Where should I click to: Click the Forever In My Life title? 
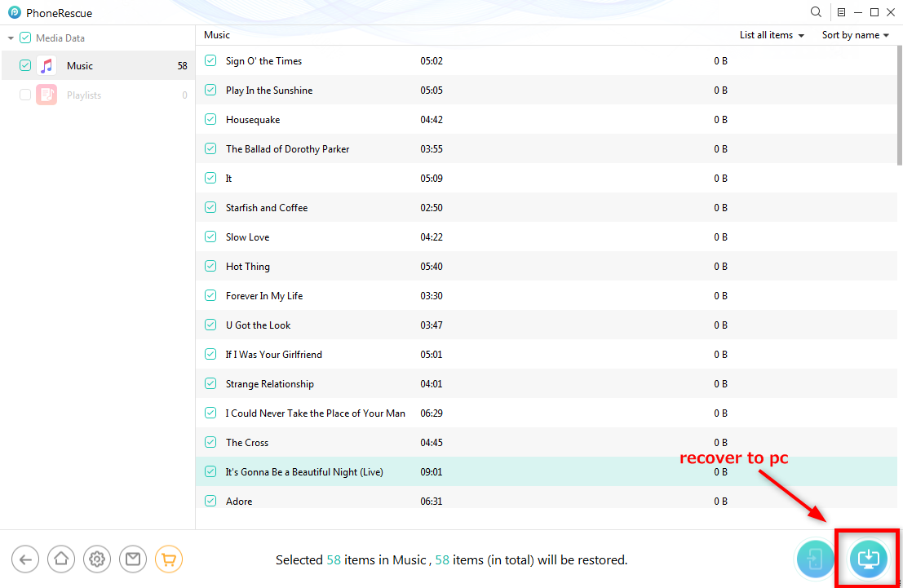[264, 296]
